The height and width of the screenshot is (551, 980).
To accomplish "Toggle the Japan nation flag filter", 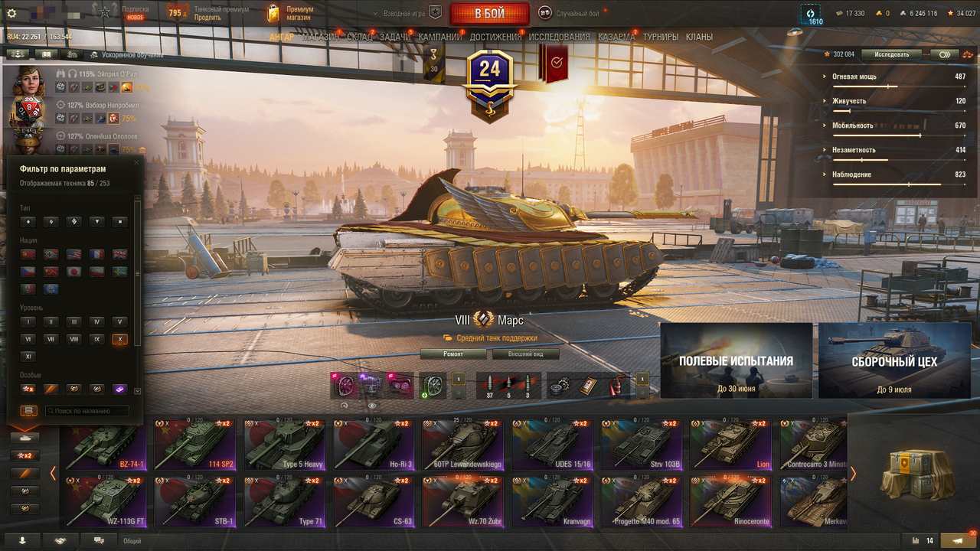I will [74, 272].
